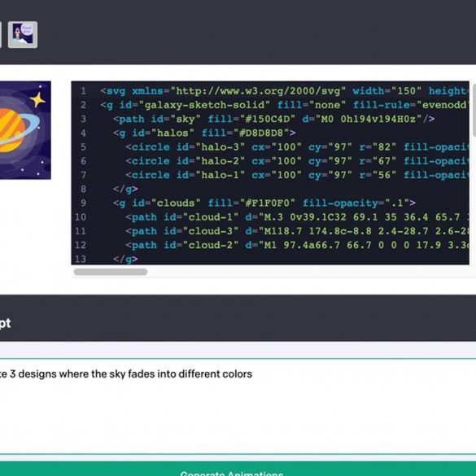
Task: Click the cloud-2 path line
Action: (x=297, y=245)
